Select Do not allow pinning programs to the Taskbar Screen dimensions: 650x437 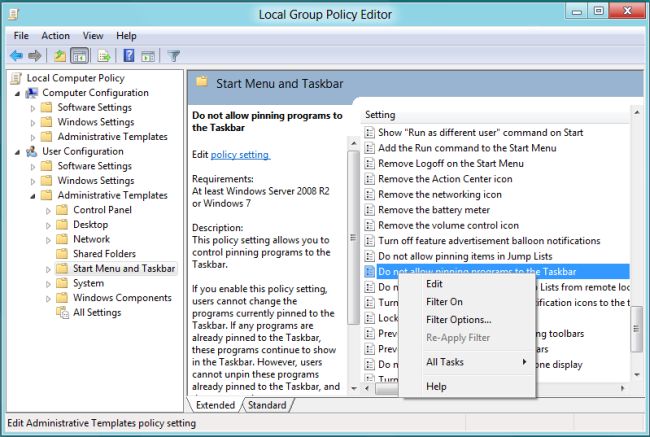pos(503,272)
